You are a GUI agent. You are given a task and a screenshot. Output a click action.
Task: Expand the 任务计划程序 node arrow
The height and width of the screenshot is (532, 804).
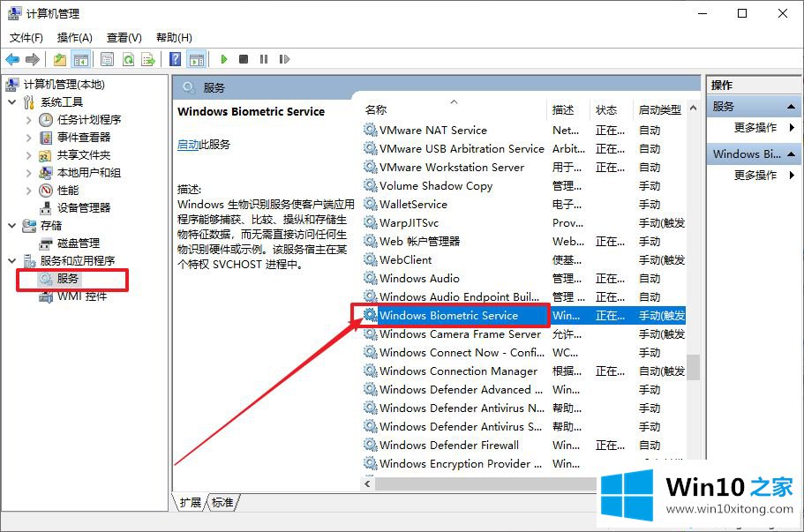tap(29, 120)
